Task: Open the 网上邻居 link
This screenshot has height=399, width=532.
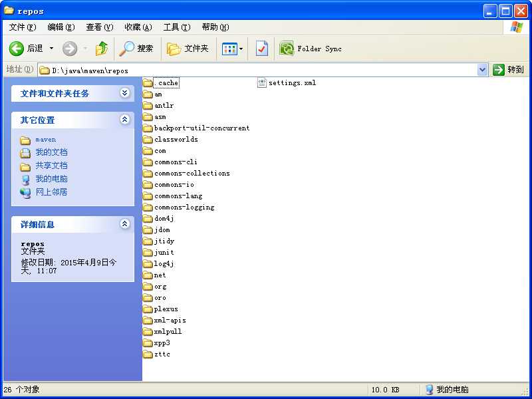Action: point(51,192)
